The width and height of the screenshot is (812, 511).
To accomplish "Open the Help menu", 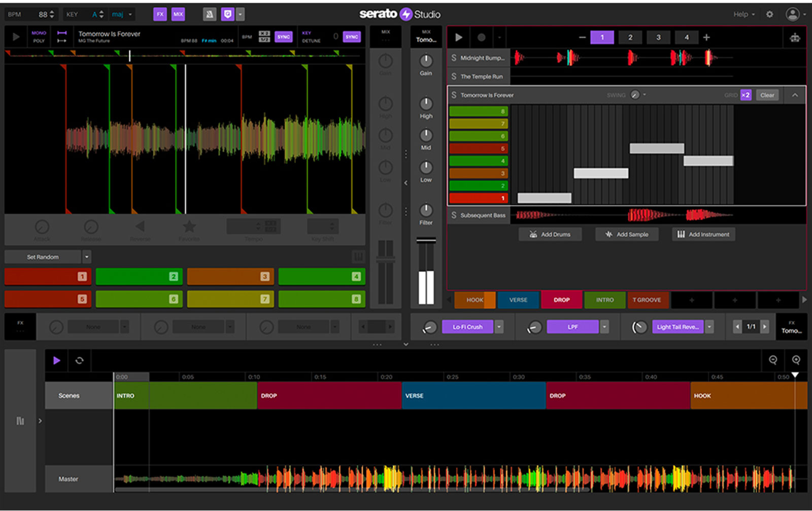I will coord(744,14).
